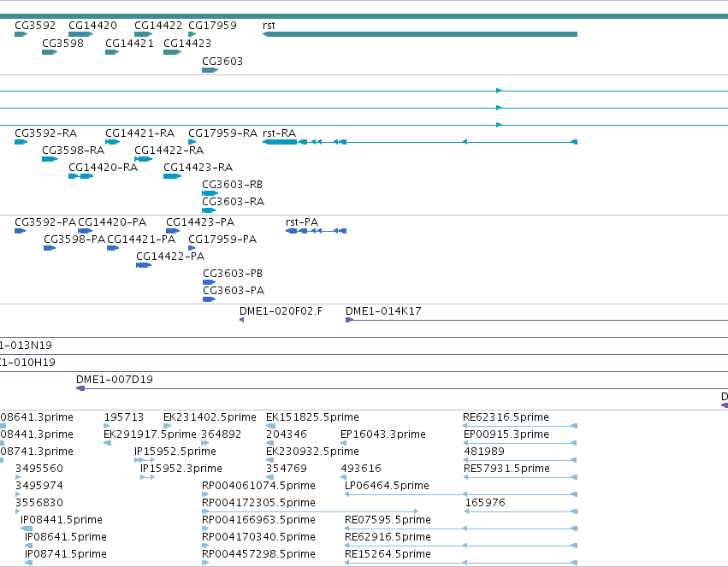Click EST RP004172305.5prime
728x567 pixels.
[x=258, y=504]
